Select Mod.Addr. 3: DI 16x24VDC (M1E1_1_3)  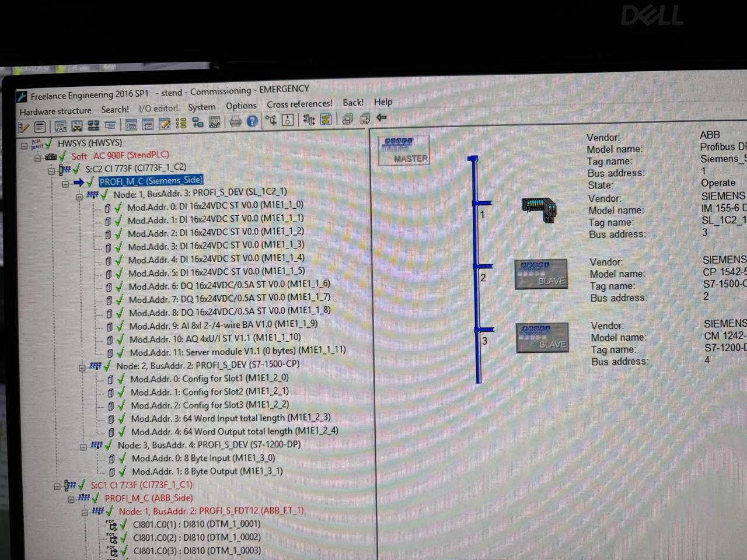tap(217, 246)
